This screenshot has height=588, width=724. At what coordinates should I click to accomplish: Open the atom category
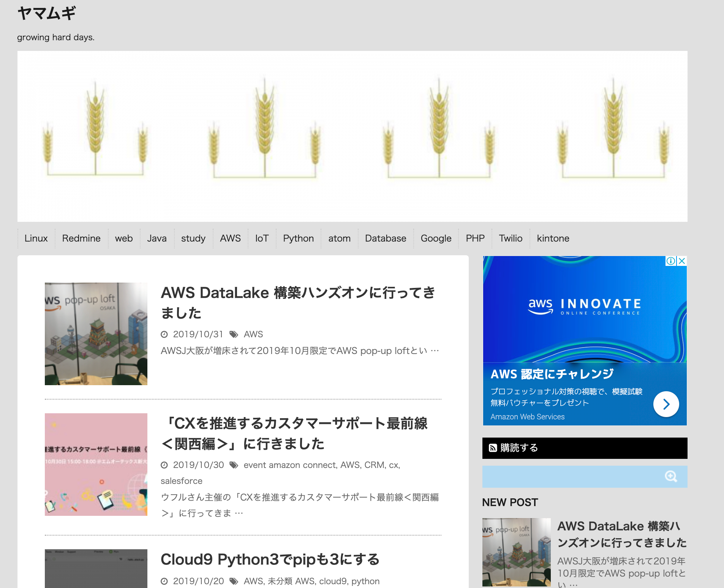(339, 238)
